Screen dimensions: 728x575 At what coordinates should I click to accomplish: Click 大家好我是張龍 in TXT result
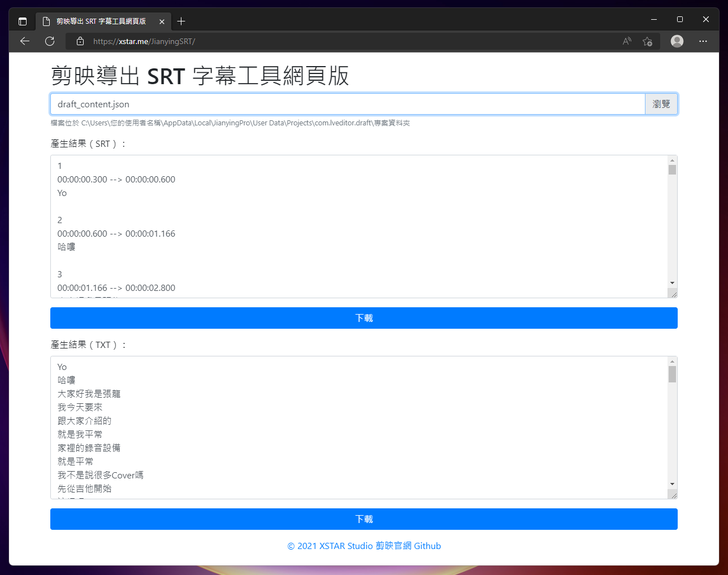tap(89, 394)
